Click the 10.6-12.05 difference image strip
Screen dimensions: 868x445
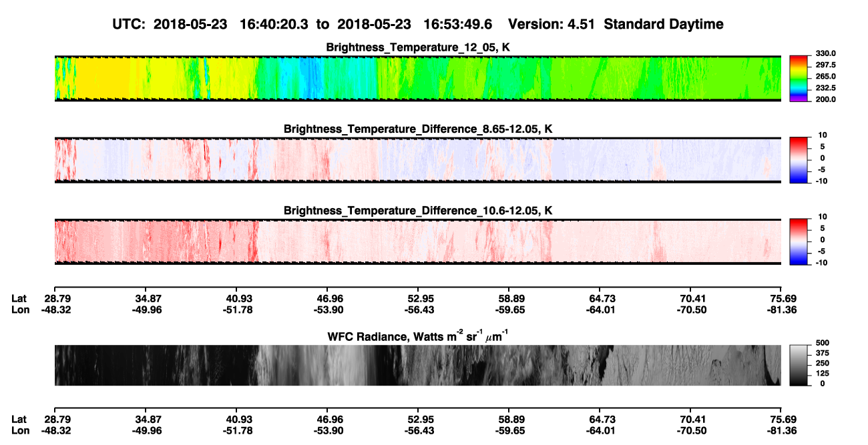click(x=418, y=242)
